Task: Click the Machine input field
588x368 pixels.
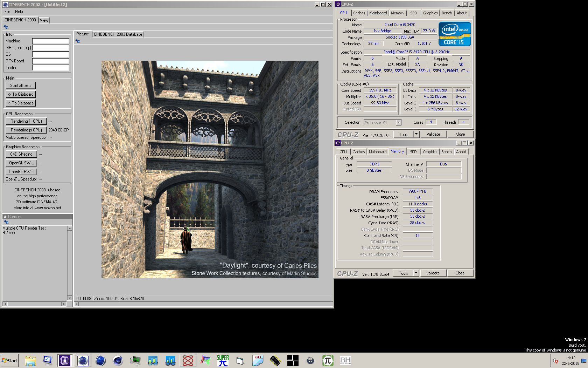Action: (x=51, y=41)
